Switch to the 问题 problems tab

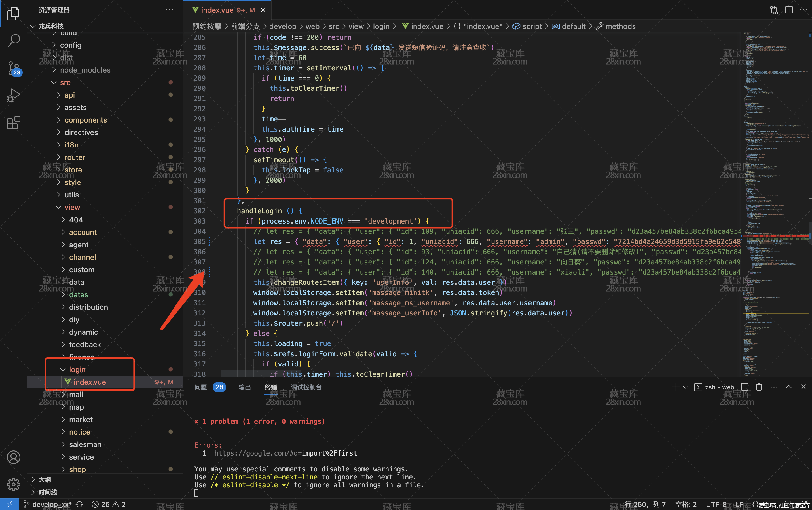pos(201,387)
